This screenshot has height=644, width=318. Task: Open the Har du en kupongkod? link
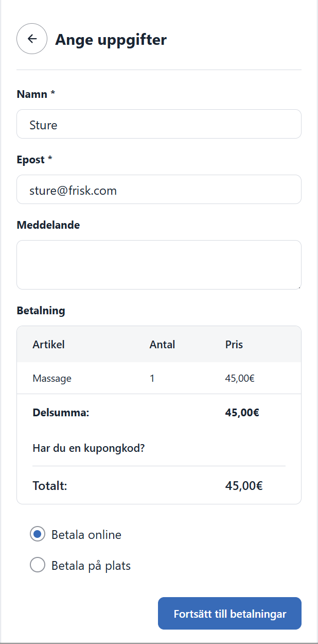[89, 448]
